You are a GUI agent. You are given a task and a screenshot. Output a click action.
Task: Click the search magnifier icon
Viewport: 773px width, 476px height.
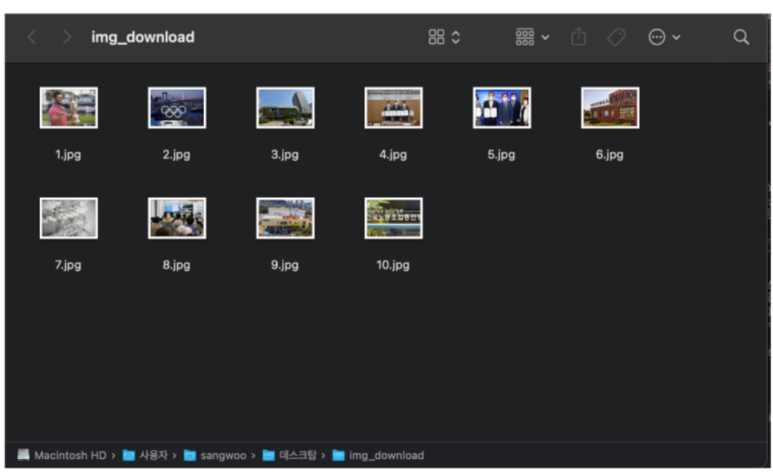[741, 37]
